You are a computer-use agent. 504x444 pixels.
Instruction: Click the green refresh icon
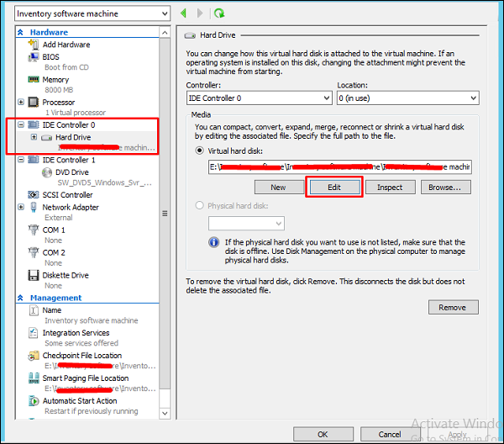pos(219,13)
